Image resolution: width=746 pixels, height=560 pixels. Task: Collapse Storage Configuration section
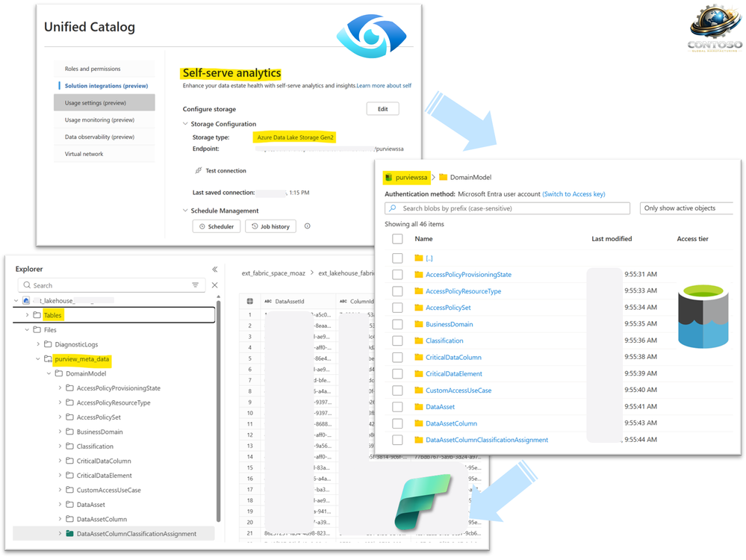pos(185,124)
